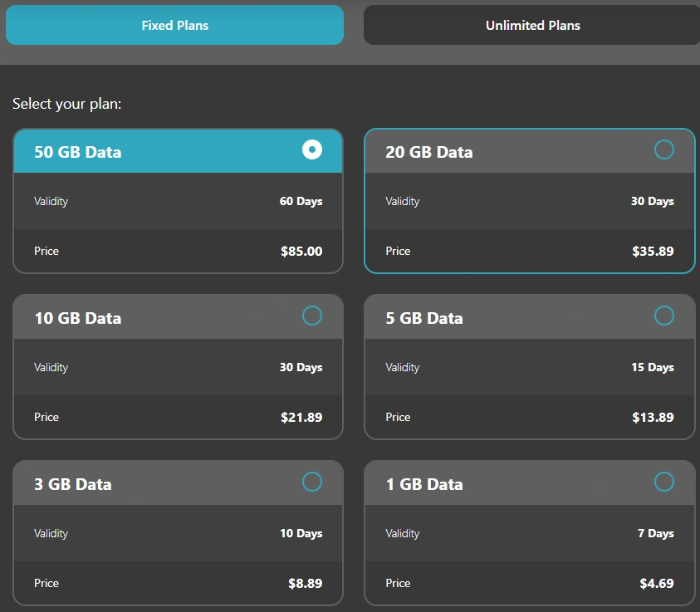Screen dimensions: 700x612
Task: Tick the 1 GB Data radio button
Action: (664, 482)
